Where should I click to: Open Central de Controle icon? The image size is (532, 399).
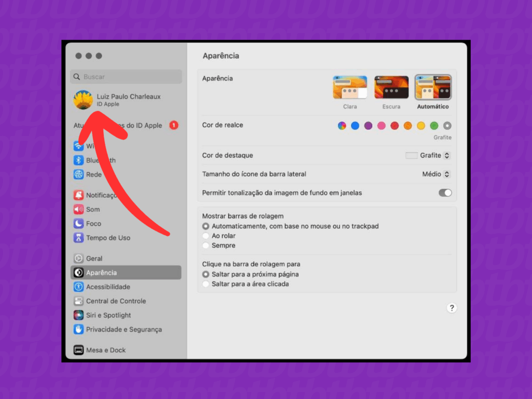point(78,301)
